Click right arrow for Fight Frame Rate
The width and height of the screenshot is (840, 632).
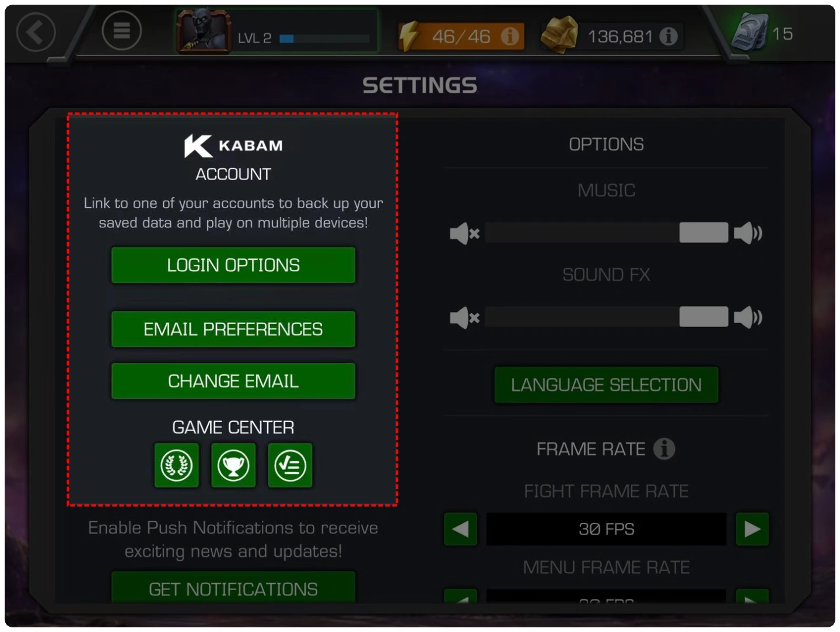752,529
